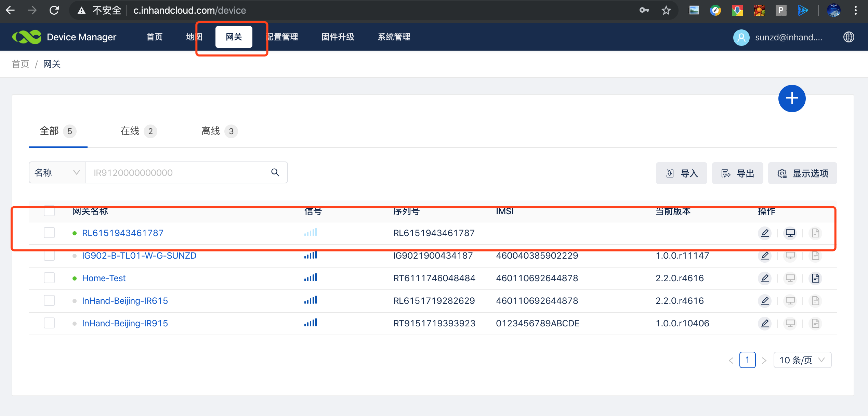The image size is (868, 416).
Task: Tick the checkbox for InHand-Beijing-IR615
Action: pyautogui.click(x=49, y=300)
